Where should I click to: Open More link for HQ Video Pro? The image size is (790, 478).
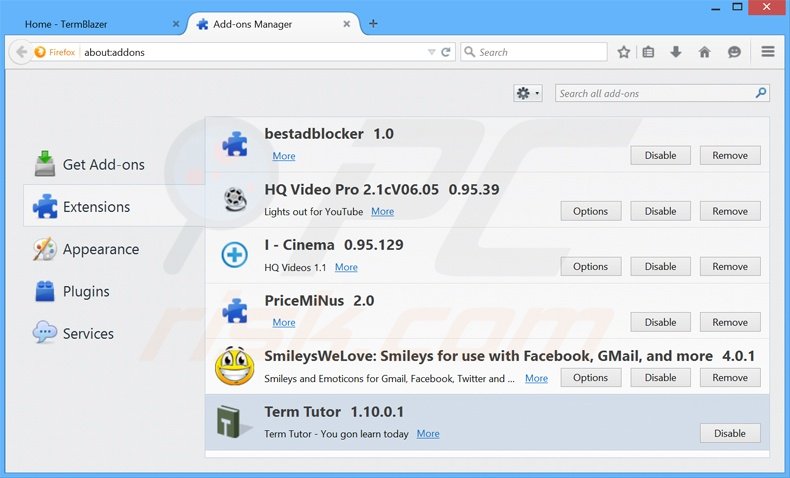point(382,212)
